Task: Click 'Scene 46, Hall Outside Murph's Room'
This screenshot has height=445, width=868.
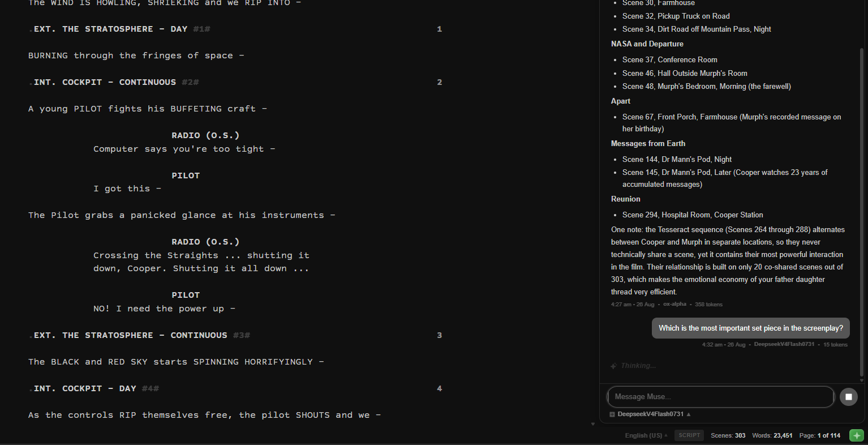Action: pyautogui.click(x=685, y=73)
